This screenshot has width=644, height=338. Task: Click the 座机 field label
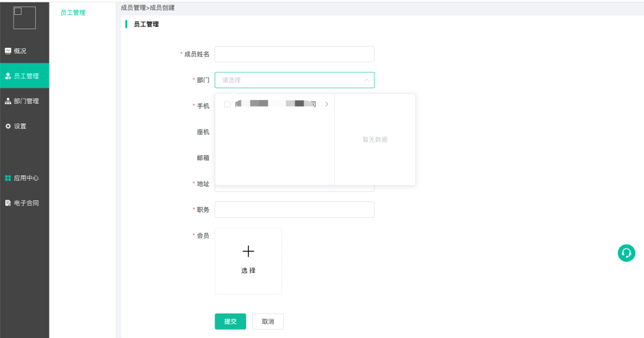tap(203, 132)
